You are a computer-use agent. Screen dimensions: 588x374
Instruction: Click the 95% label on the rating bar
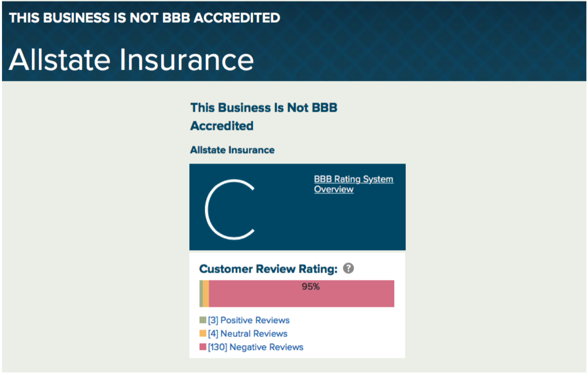311,286
